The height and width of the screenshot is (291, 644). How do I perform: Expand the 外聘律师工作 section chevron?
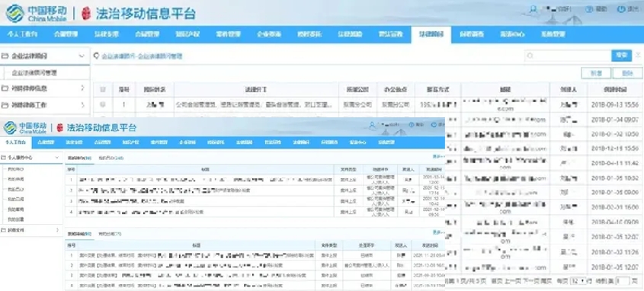(82, 105)
